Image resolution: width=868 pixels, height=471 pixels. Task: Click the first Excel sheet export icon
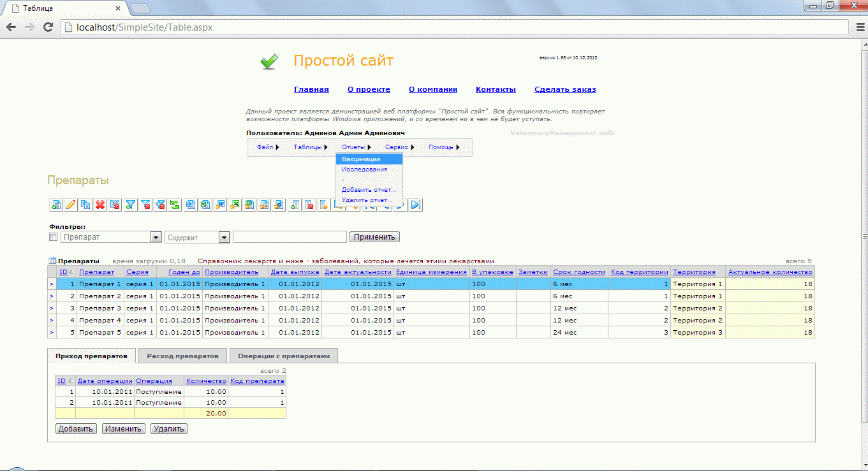point(205,205)
